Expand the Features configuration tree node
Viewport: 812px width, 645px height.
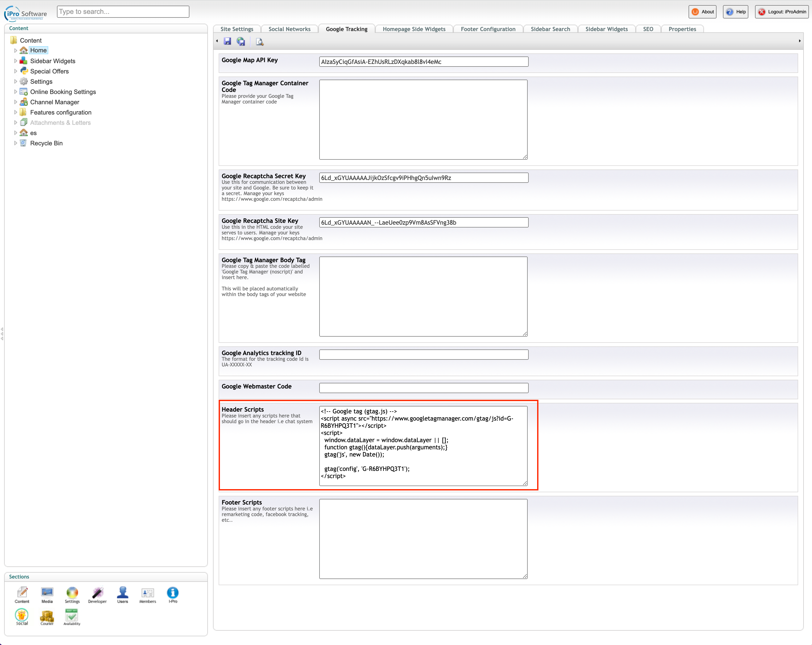pyautogui.click(x=15, y=112)
